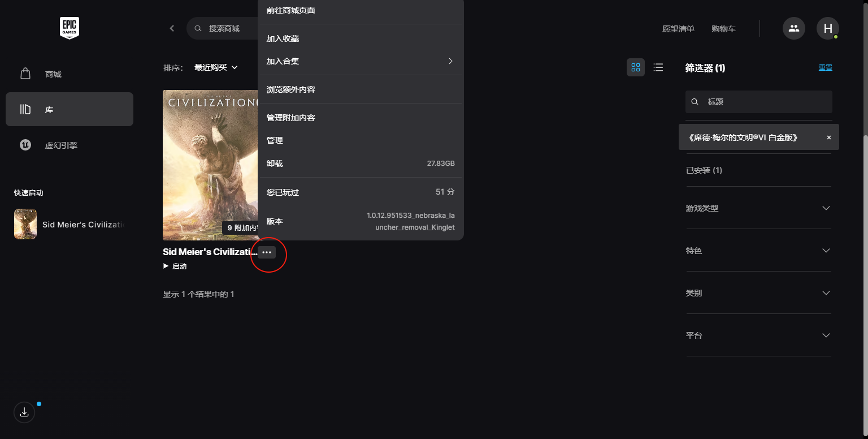868x439 pixels.
Task: Remove the 《席德·梅尔的文明®VI 白金版》 filter tag
Action: [829, 137]
